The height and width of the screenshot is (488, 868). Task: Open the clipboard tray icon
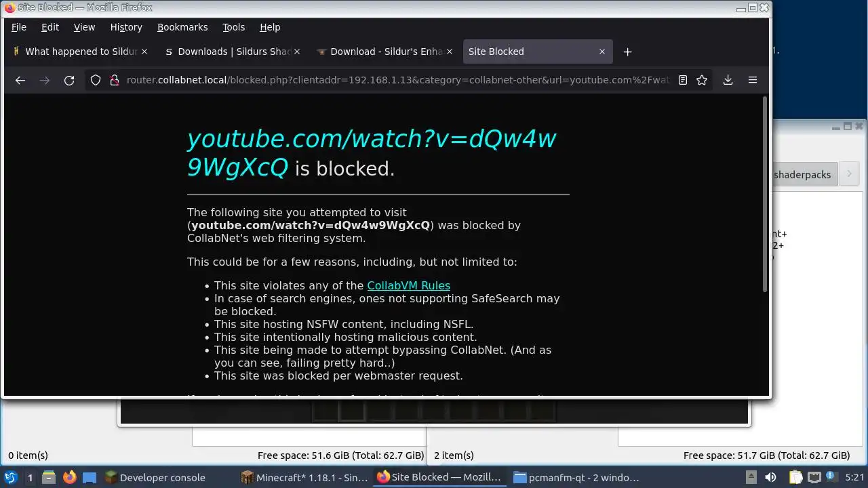coord(795,477)
